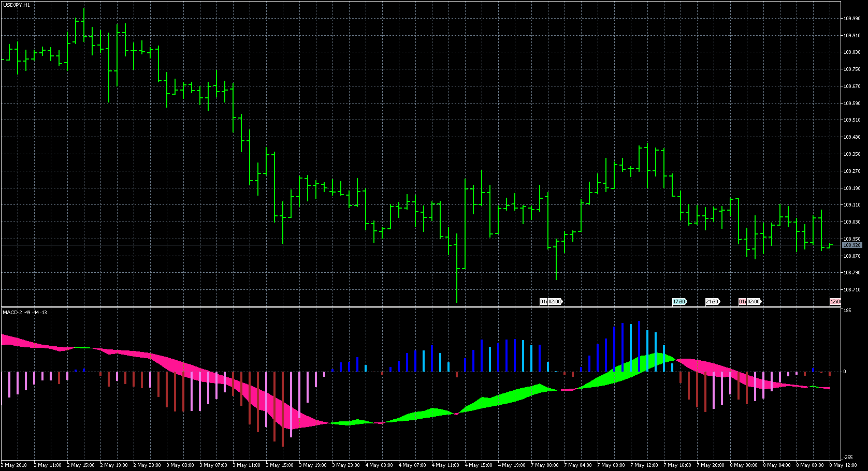Viewport: 868px width, 471px height.
Task: Click the 3 May 11:00 time label
Action: coord(247,465)
